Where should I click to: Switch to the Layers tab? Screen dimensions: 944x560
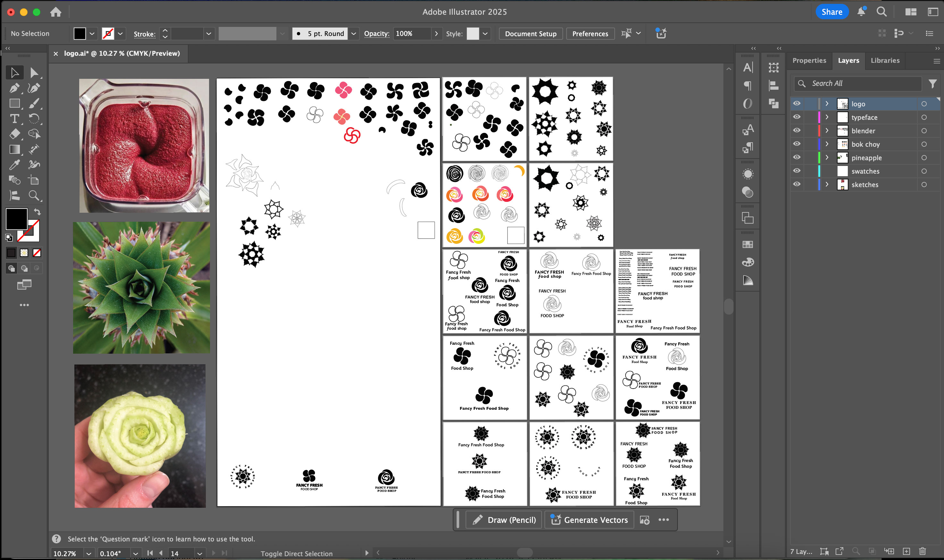[x=848, y=60]
